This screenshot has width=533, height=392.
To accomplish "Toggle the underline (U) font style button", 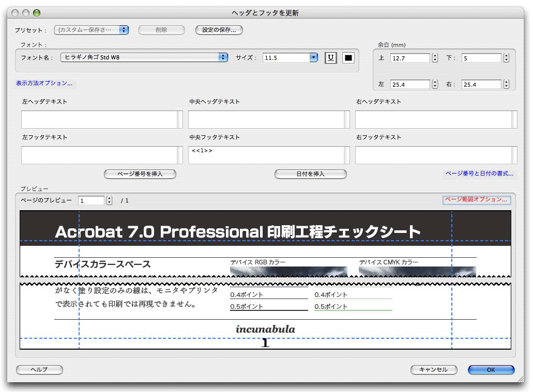I will [330, 58].
